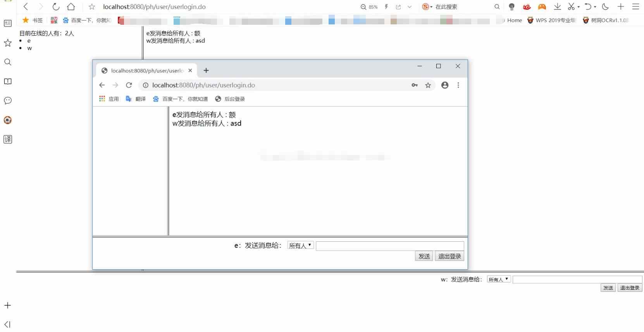Bookmark page with Chrome star icon
This screenshot has width=644, height=332.
[x=428, y=85]
